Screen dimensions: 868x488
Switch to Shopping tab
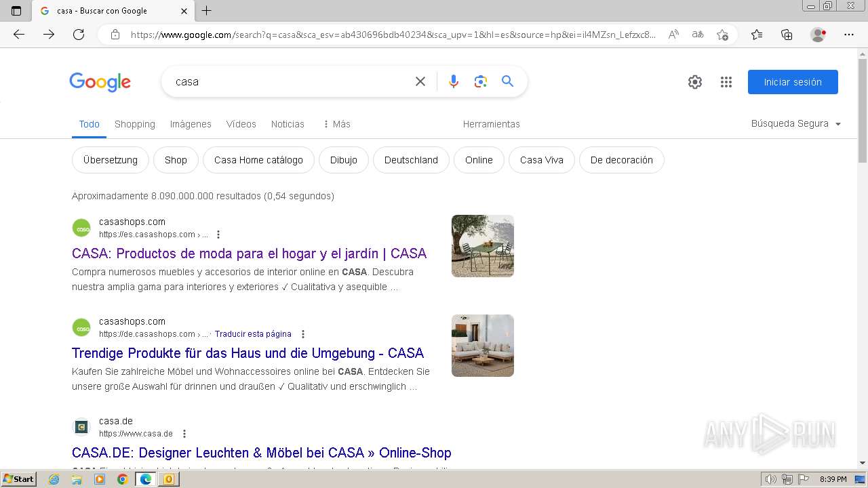(x=135, y=124)
